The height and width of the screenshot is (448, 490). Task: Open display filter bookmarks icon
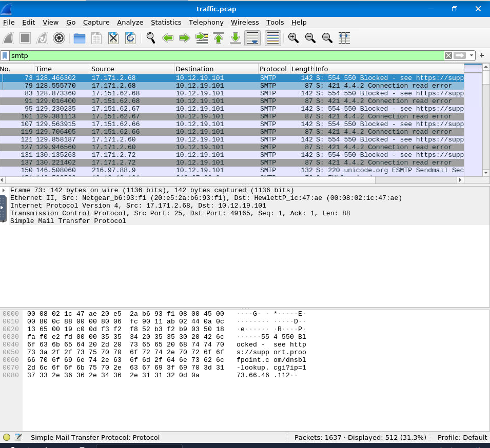(x=5, y=55)
